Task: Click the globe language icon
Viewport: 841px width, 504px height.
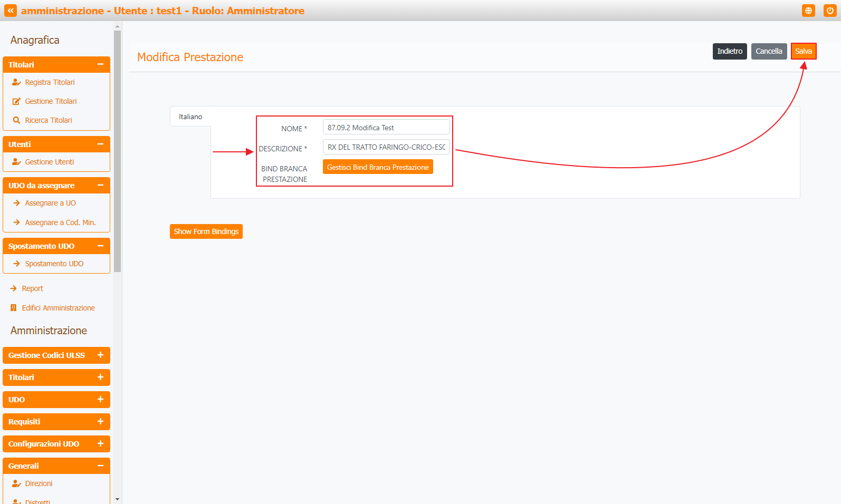Action: point(808,11)
